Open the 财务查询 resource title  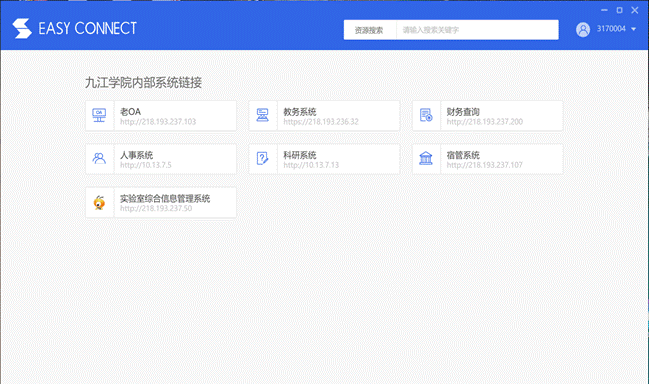click(463, 112)
